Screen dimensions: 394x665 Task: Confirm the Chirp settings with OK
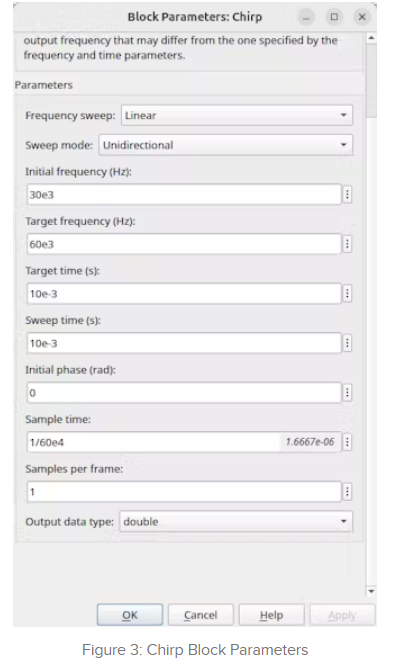click(130, 615)
